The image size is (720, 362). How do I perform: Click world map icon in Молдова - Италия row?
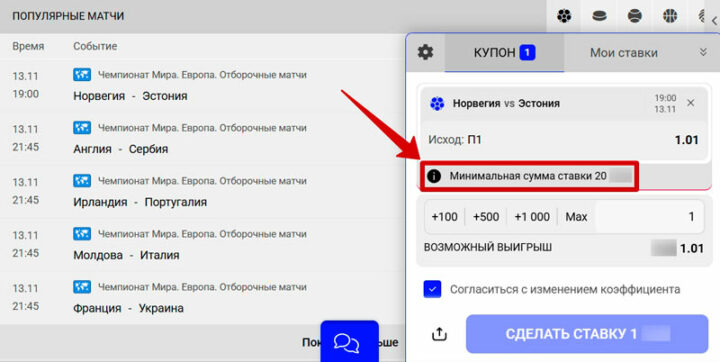(82, 234)
